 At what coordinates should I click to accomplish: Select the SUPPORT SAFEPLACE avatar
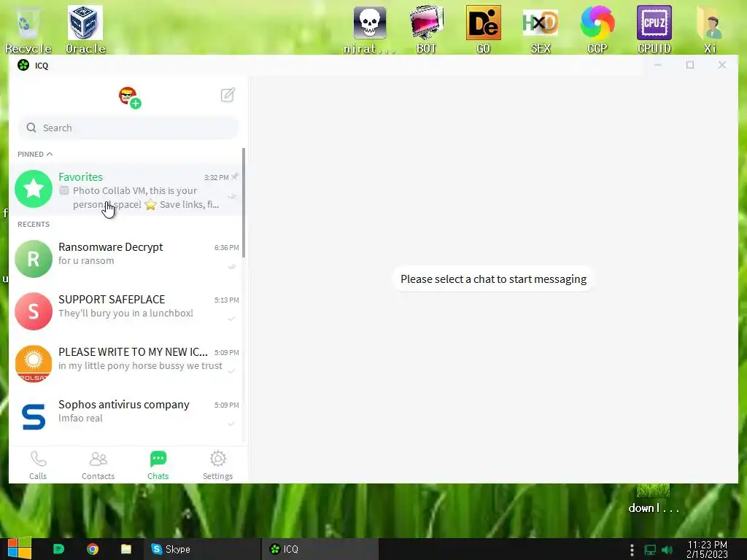(34, 311)
